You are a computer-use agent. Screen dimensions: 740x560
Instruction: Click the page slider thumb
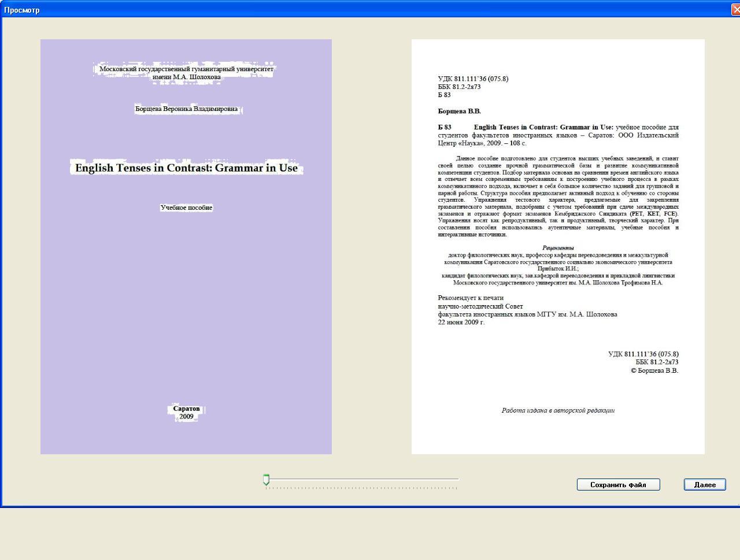coord(266,479)
